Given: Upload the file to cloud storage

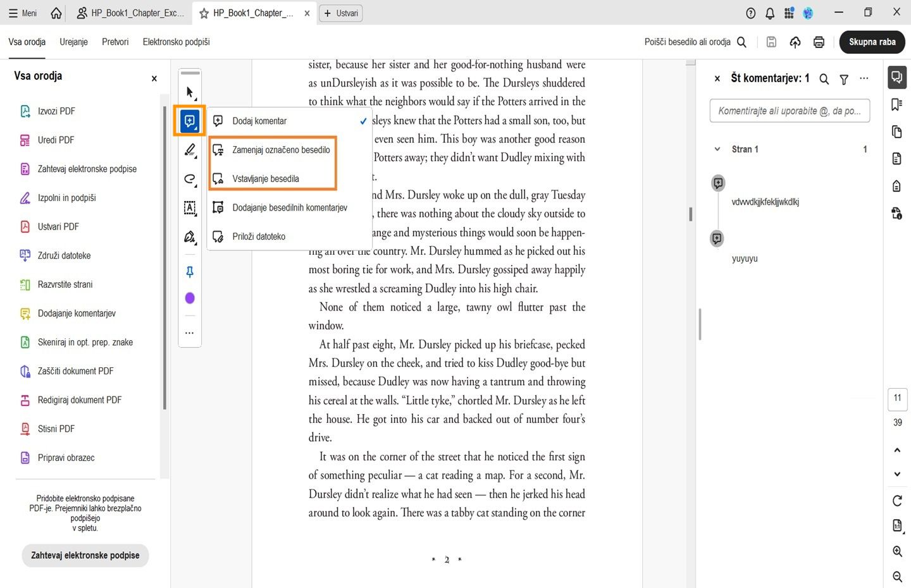Looking at the screenshot, I should coord(795,42).
